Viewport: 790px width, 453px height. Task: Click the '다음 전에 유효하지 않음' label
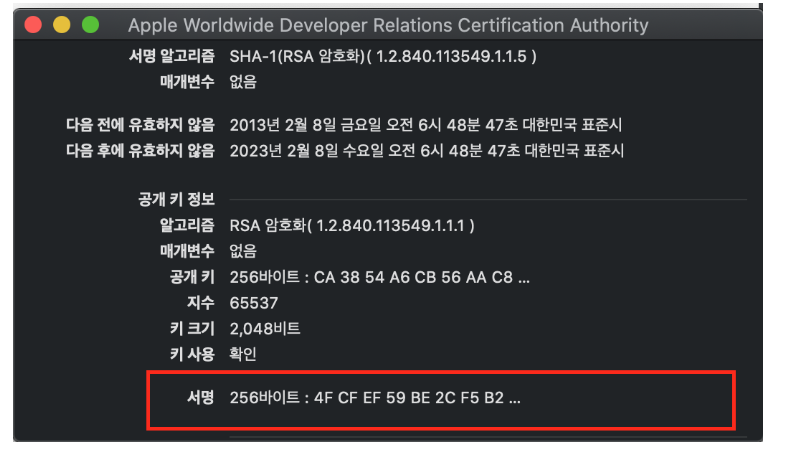pyautogui.click(x=141, y=124)
